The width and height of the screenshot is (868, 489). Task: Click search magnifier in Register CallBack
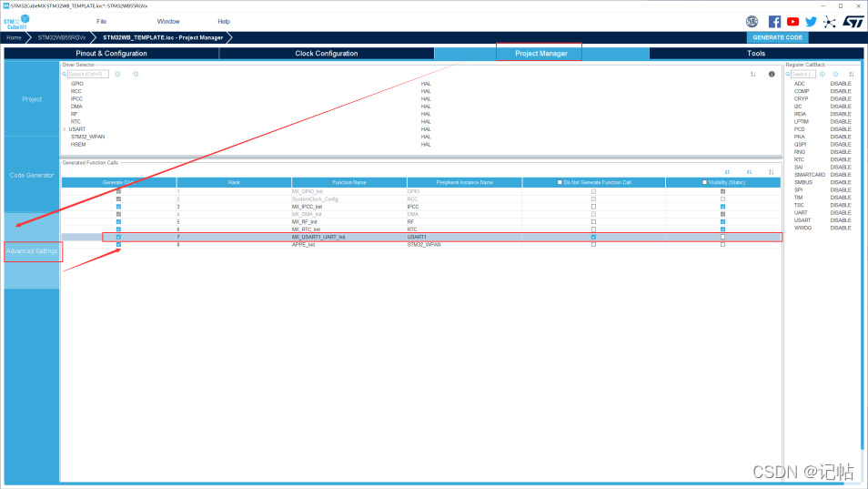(x=788, y=74)
